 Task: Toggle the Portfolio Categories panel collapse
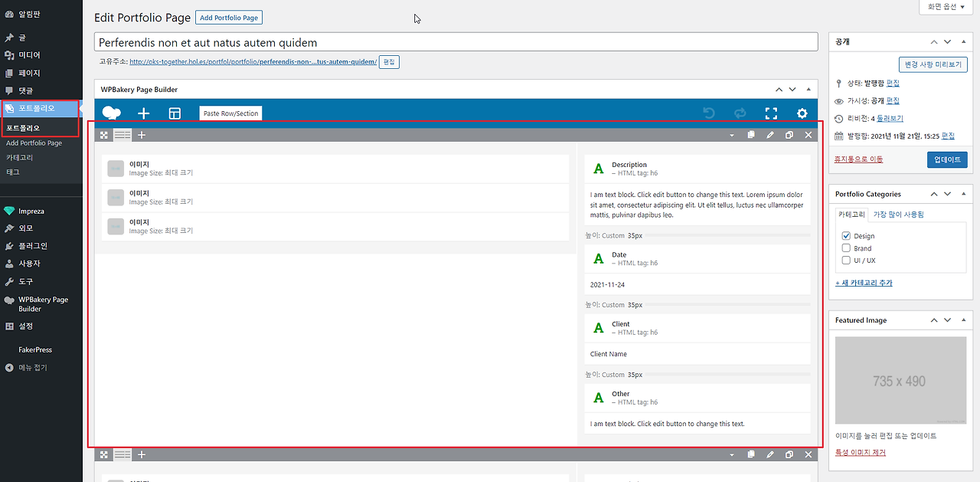coord(964,194)
